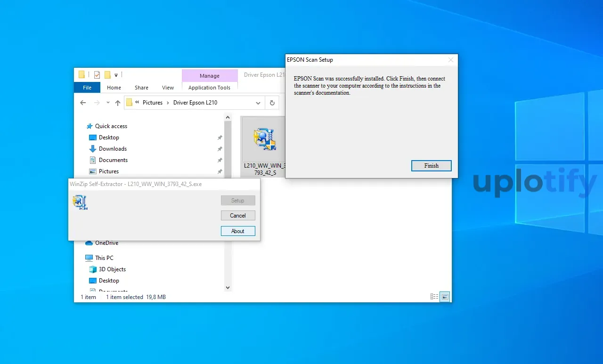Open Downloads in navigation pane

[x=113, y=149]
